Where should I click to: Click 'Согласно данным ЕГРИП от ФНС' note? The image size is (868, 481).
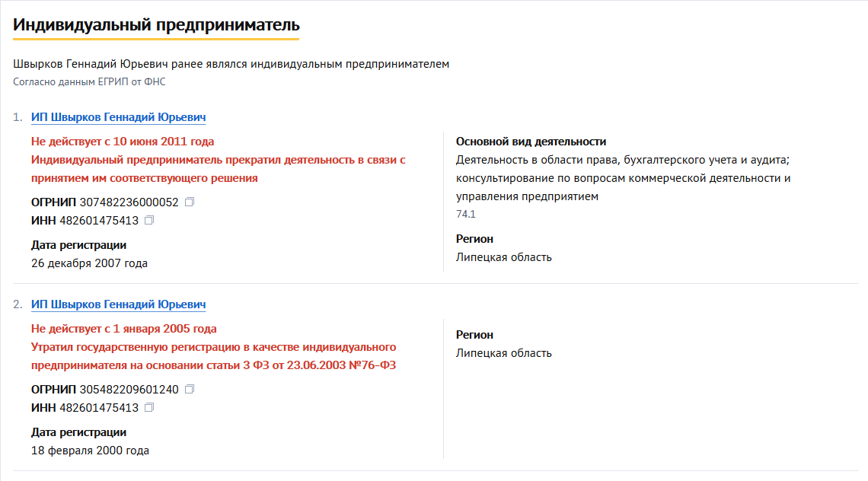click(x=89, y=82)
